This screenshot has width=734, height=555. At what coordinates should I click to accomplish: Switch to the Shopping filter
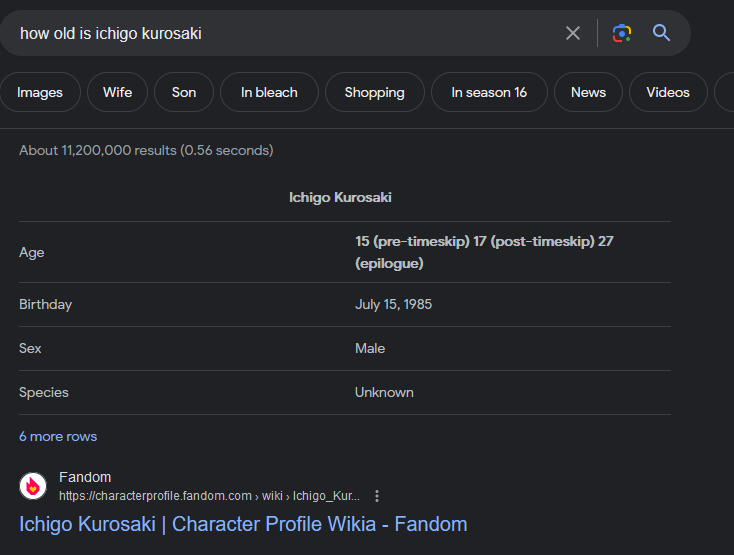pos(374,92)
